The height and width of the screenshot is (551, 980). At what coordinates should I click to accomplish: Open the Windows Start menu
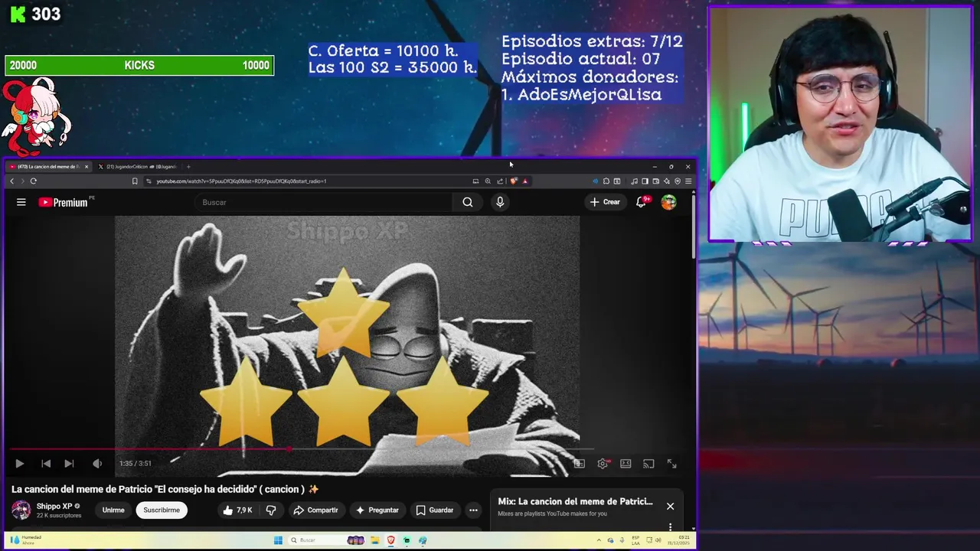tap(278, 540)
